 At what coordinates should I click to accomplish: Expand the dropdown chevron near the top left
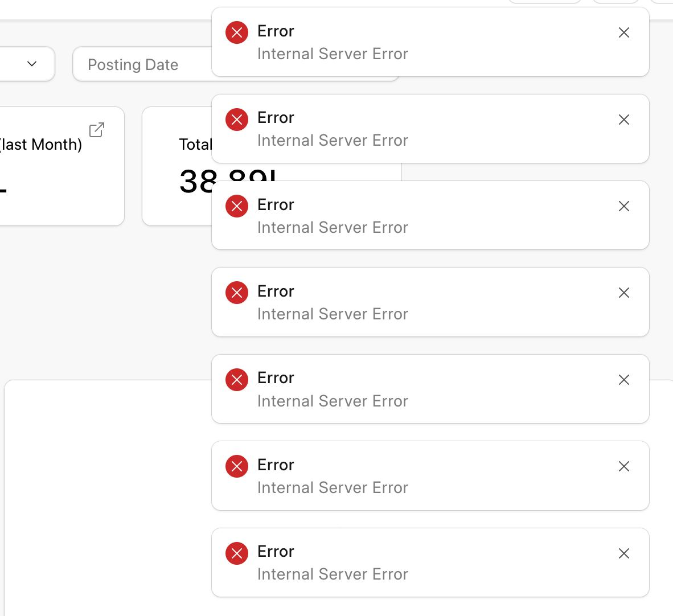point(31,64)
